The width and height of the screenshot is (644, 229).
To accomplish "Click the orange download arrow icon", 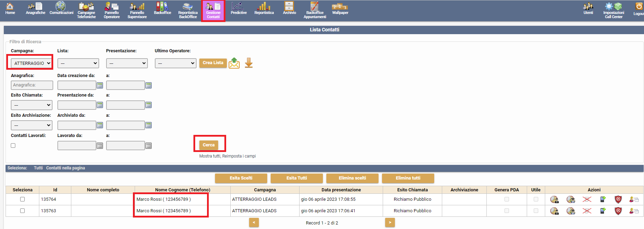I will (248, 63).
